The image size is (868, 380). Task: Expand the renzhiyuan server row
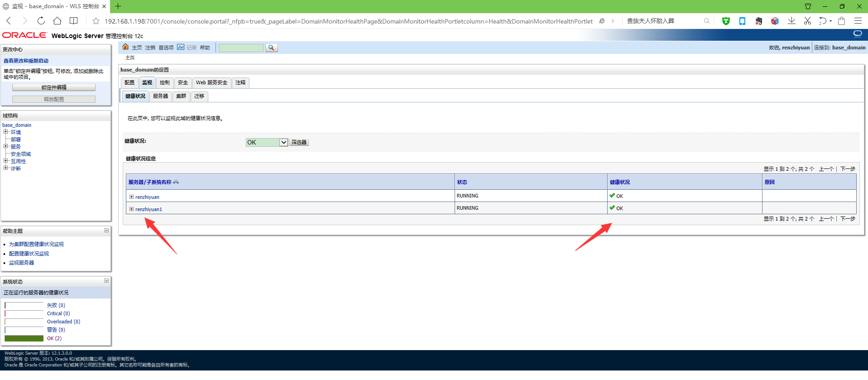[131, 197]
